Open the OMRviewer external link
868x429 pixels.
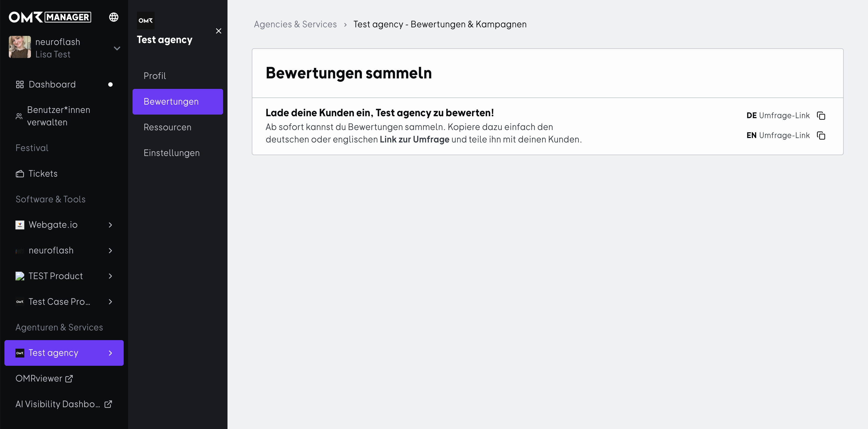[x=44, y=378]
